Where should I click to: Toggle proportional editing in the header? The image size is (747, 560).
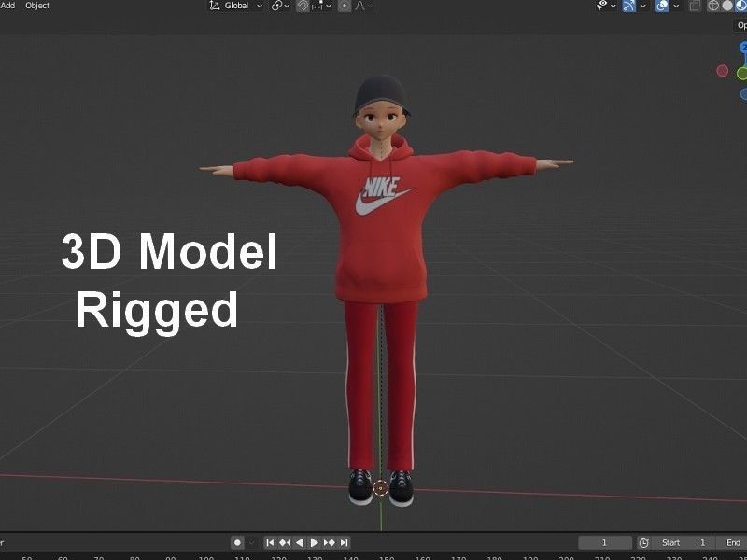point(344,6)
